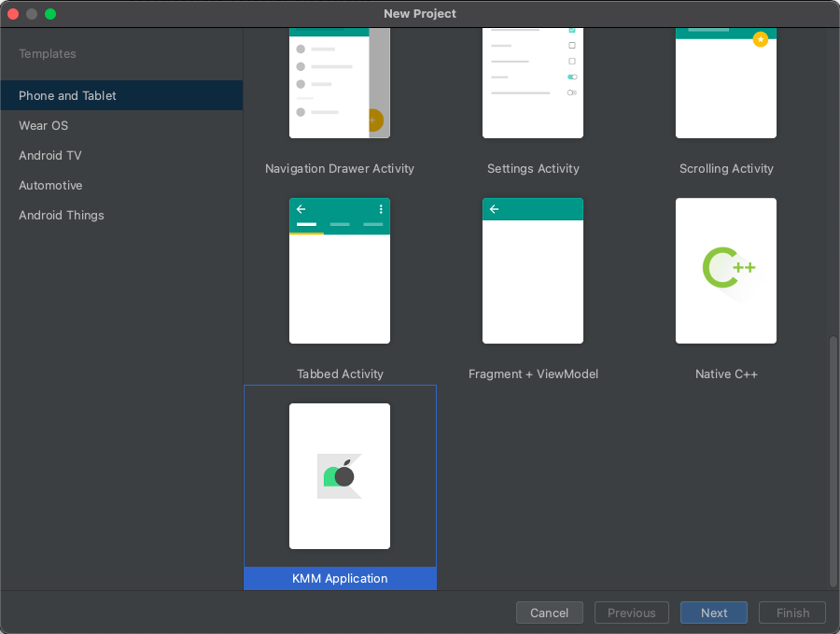Select the Navigation Drawer Activity thumbnail
Screen dimensions: 840x634
pos(340,83)
